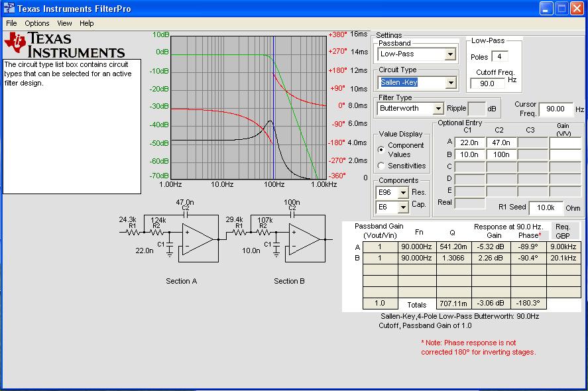Image resolution: width=588 pixels, height=391 pixels.
Task: Click section B C1 field 10.0n
Action: pyautogui.click(x=470, y=154)
